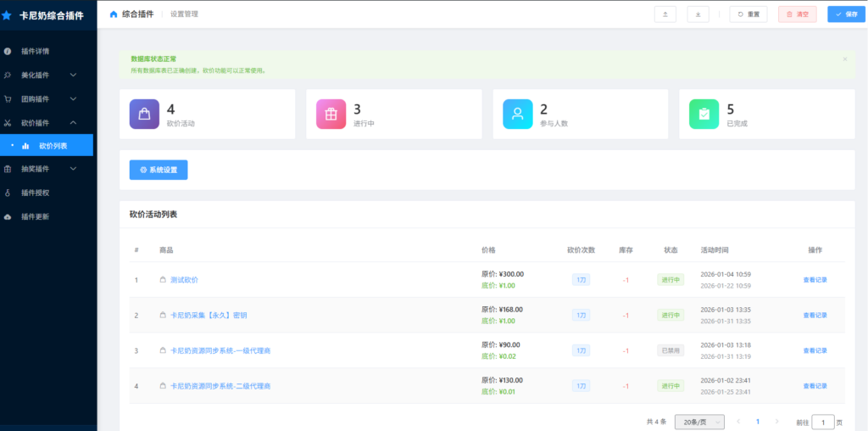This screenshot has width=868, height=431.
Task: Click the home icon beside 综合插件
Action: (x=114, y=14)
